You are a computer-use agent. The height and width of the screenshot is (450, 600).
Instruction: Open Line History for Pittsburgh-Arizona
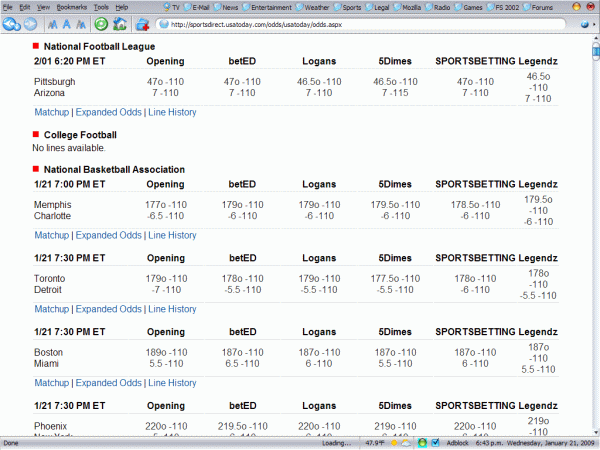click(x=172, y=112)
